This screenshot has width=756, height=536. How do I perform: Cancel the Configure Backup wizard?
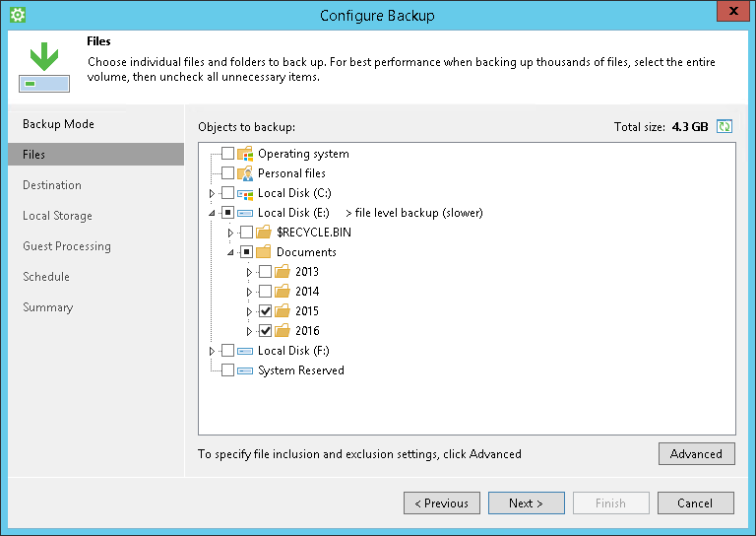coord(695,502)
